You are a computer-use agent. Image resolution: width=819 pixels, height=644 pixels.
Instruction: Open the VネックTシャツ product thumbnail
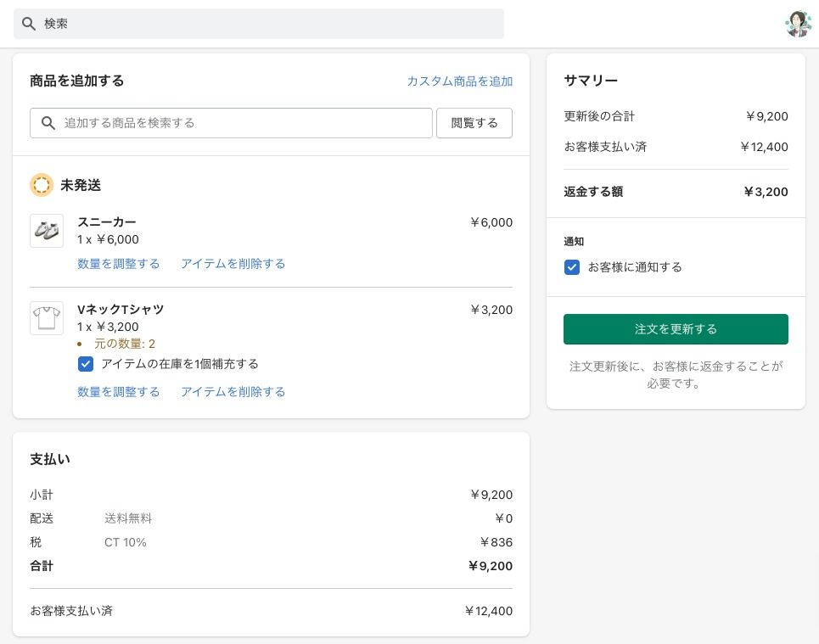(x=47, y=318)
